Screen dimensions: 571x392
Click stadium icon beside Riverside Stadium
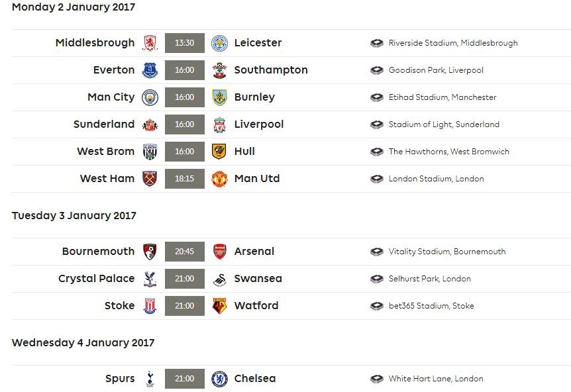pyautogui.click(x=377, y=43)
